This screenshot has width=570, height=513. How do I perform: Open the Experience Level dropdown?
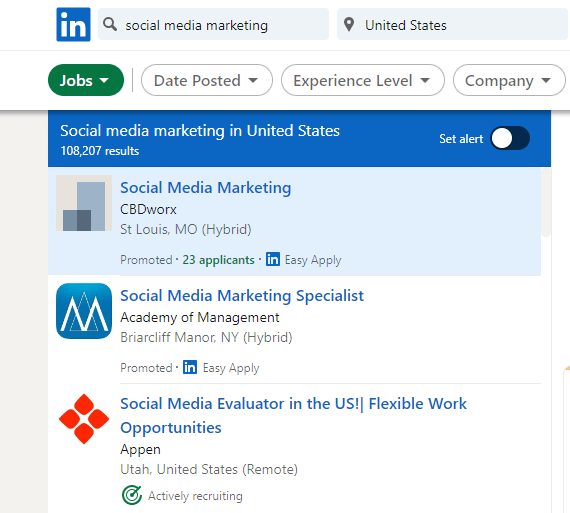click(x=362, y=80)
